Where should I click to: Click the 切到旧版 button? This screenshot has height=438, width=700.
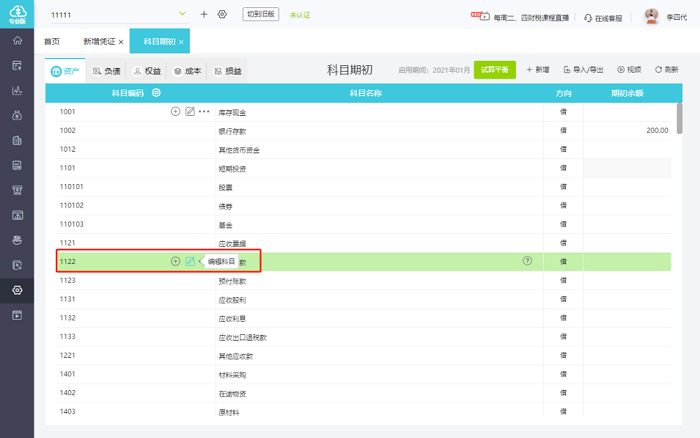[261, 14]
